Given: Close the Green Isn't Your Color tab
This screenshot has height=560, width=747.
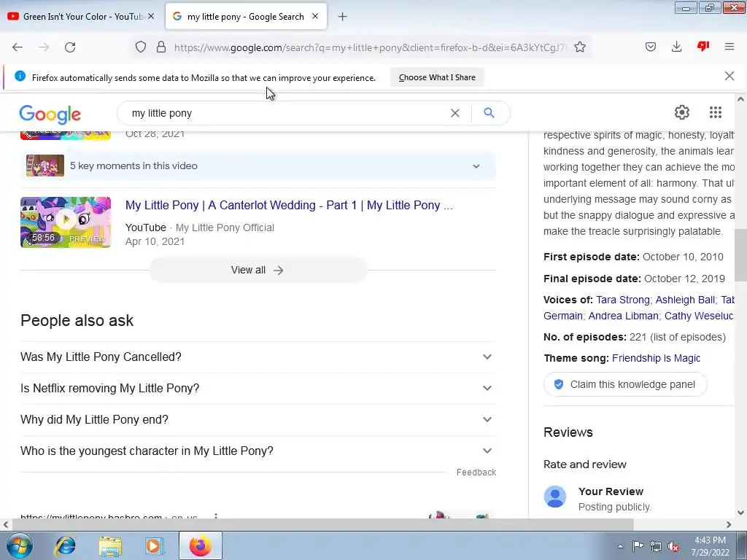Looking at the screenshot, I should [151, 16].
